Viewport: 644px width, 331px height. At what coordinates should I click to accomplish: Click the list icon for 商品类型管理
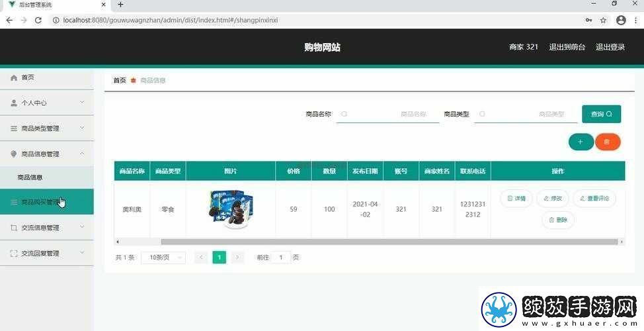(x=14, y=128)
